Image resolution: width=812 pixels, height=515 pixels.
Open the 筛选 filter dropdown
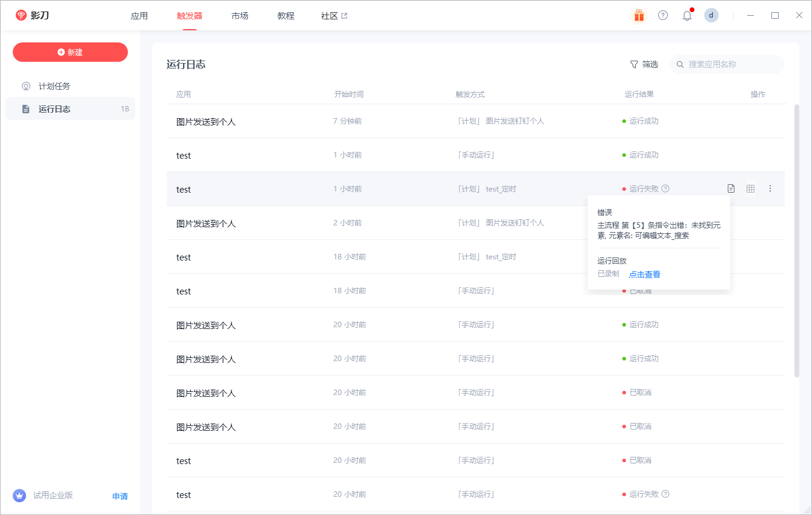644,64
